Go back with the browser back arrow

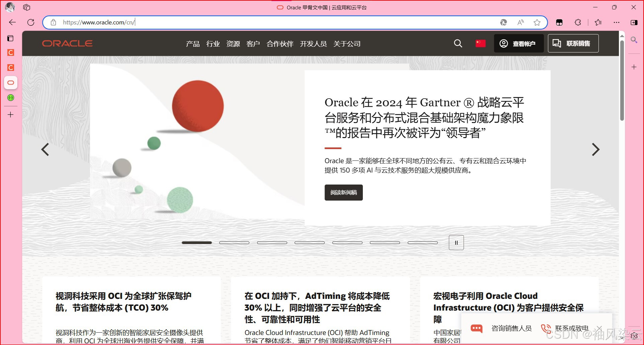pos(12,22)
